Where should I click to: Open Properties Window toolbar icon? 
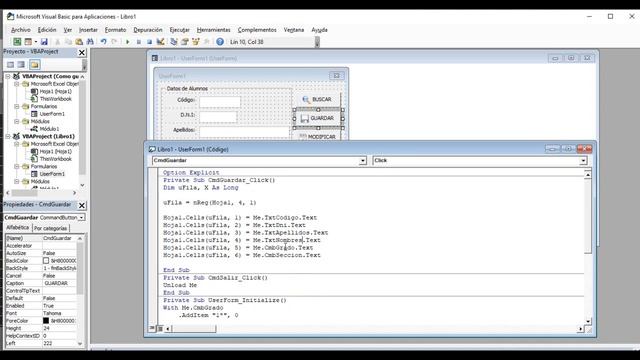tap(185, 42)
